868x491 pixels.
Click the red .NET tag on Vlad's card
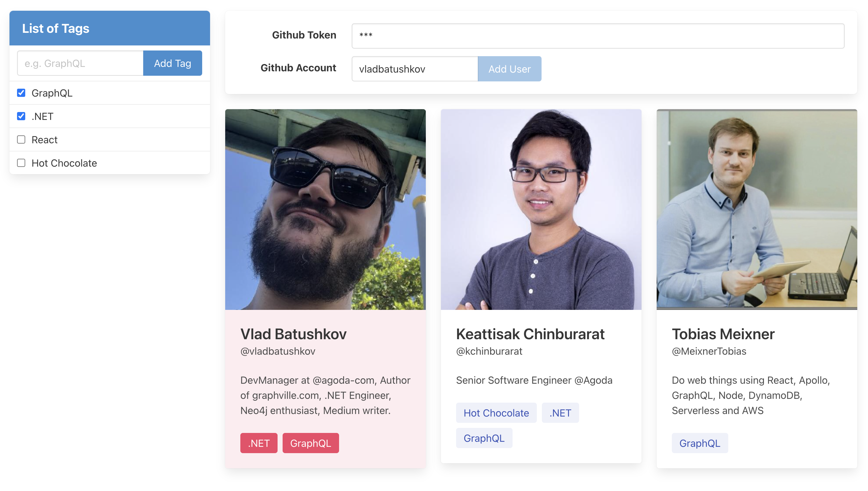pyautogui.click(x=258, y=443)
